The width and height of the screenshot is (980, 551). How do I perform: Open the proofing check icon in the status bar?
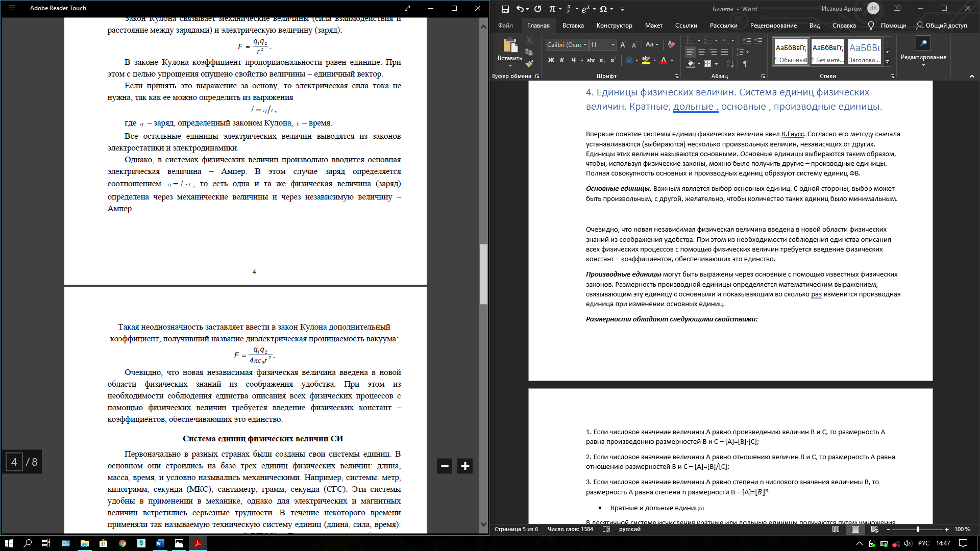[606, 529]
